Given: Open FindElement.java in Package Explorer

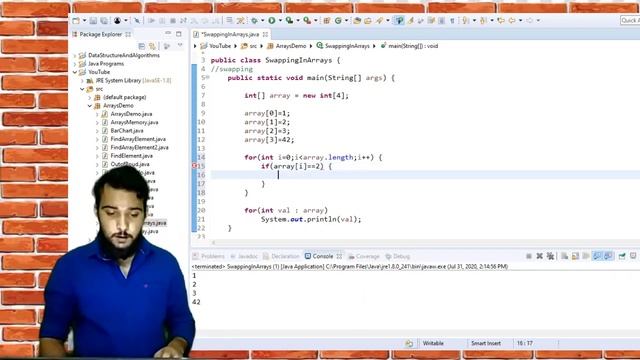Looking at the screenshot, I should tap(131, 156).
